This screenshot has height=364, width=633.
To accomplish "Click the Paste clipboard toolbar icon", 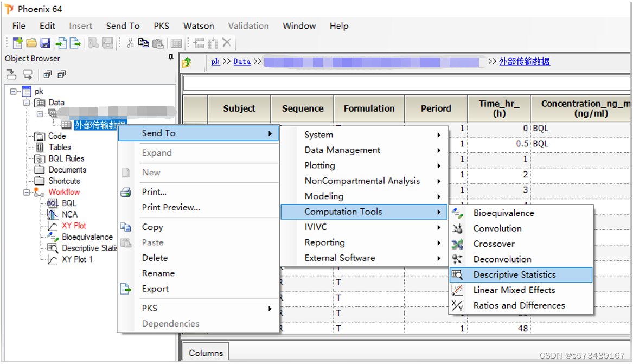I will tap(158, 43).
